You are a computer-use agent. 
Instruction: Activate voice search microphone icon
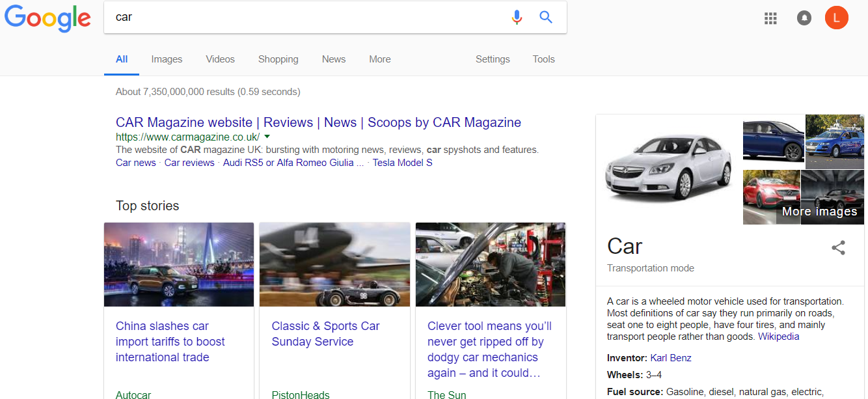pos(517,18)
